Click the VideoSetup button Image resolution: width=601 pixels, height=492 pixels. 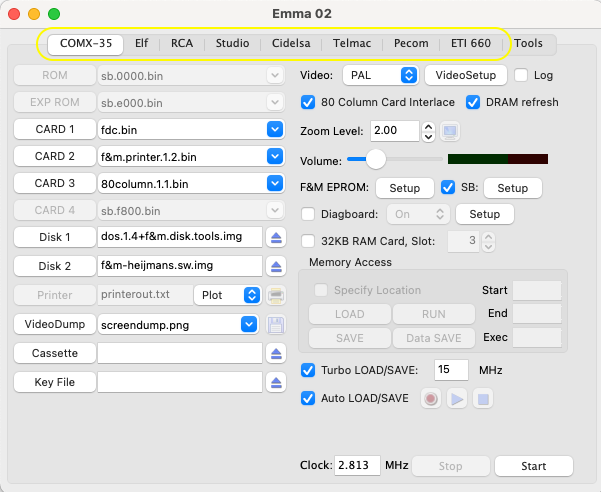pos(464,75)
